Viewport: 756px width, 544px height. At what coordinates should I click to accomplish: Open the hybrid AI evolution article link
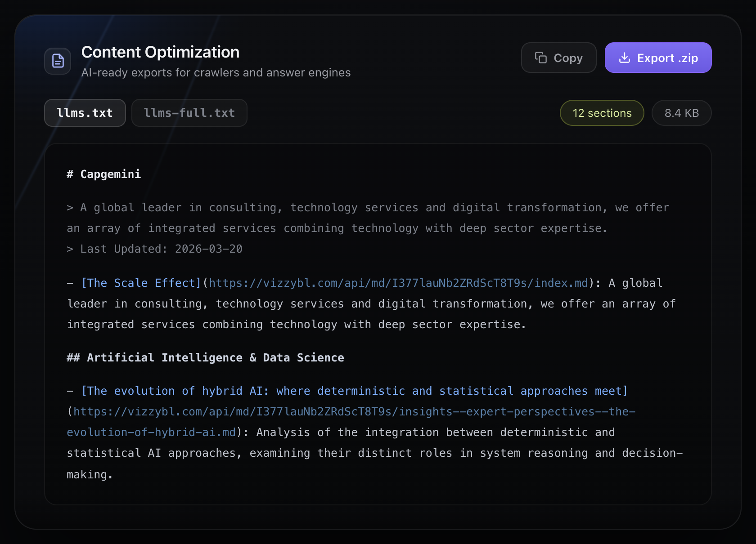(x=354, y=391)
